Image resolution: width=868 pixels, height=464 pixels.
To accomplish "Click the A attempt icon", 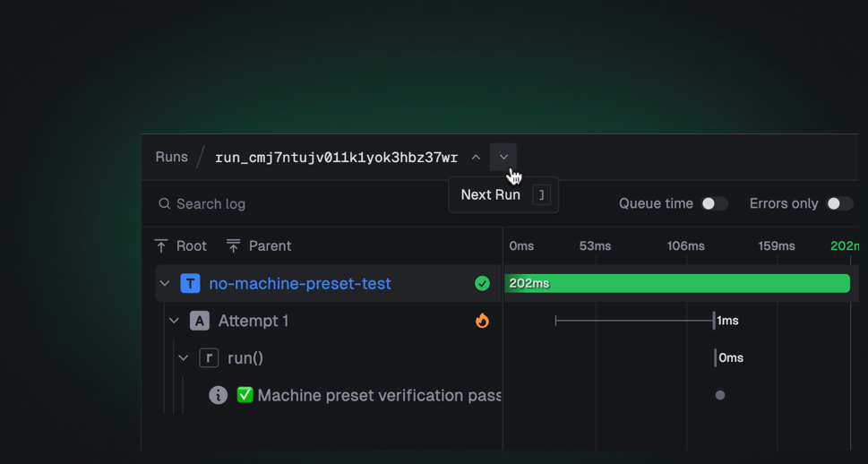I will tap(200, 321).
